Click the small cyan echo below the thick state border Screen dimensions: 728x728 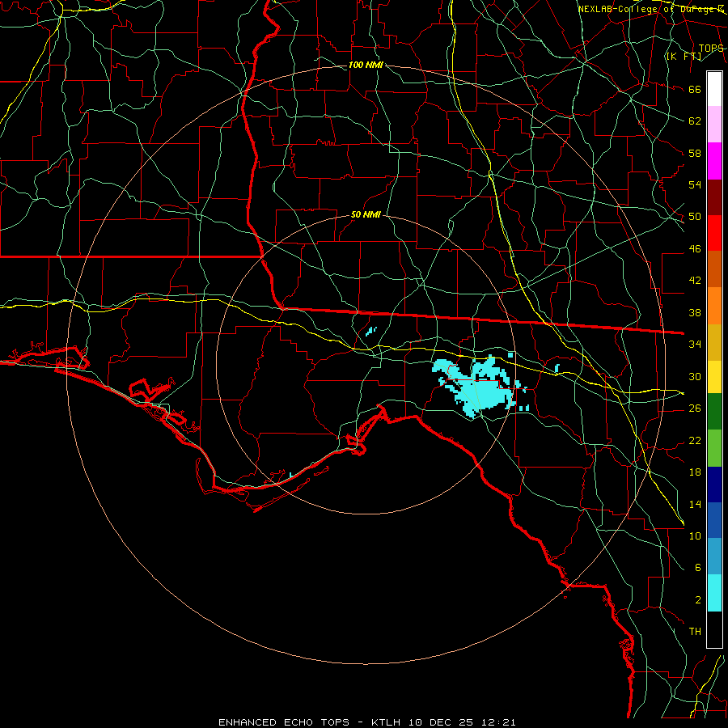[371, 331]
